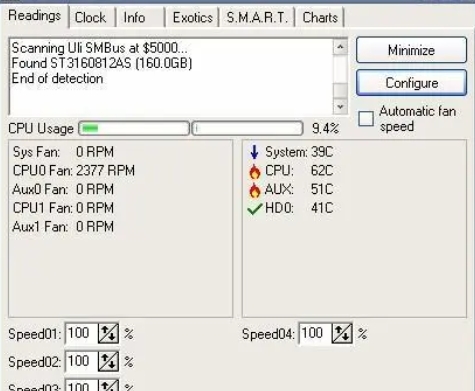Click the Speed01 up/down spinner arrows
475x391 pixels.
click(108, 333)
